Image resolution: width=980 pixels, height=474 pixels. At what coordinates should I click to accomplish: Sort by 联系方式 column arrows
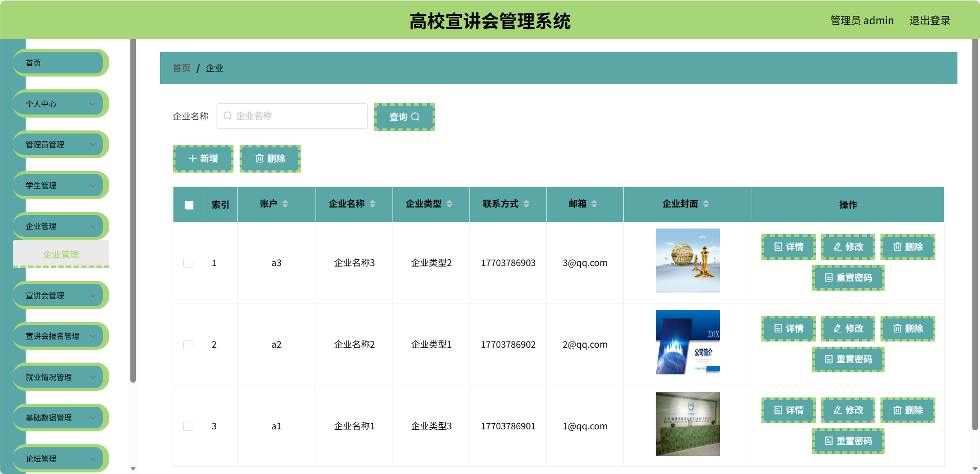526,204
